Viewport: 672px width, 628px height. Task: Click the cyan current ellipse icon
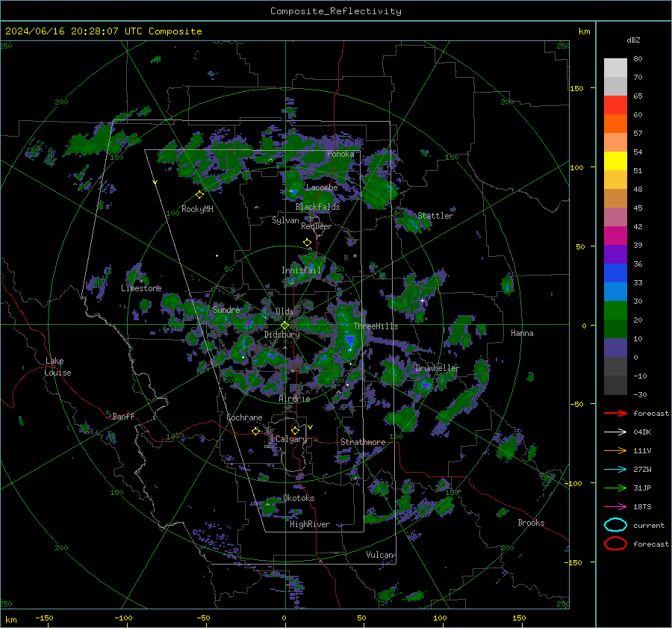tap(615, 525)
